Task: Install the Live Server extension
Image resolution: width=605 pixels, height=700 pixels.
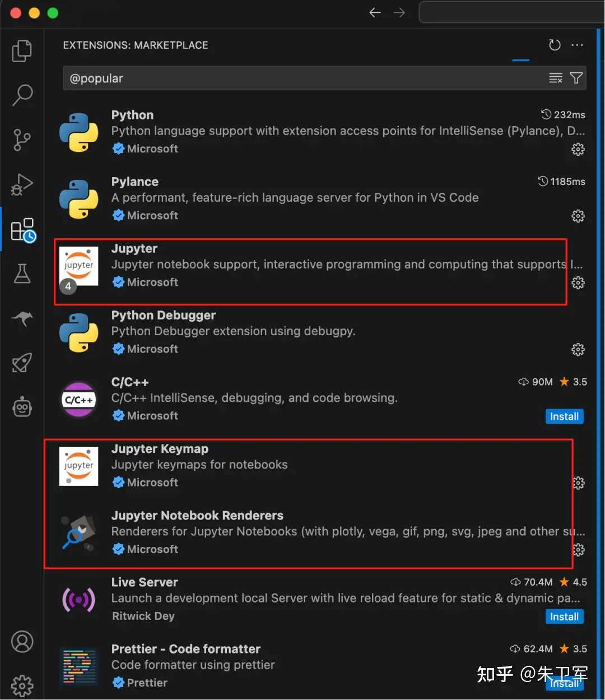Action: coord(564,616)
